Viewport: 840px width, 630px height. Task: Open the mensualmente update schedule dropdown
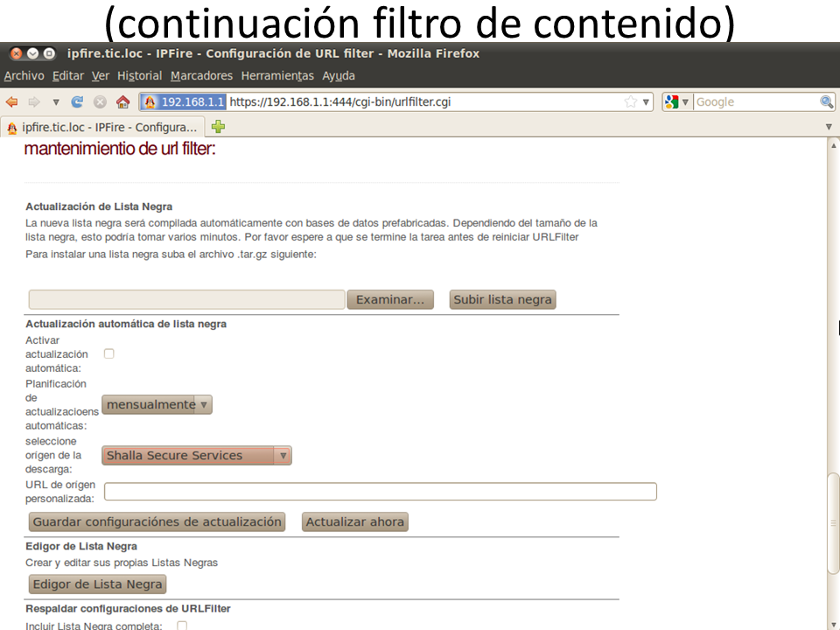(x=157, y=404)
